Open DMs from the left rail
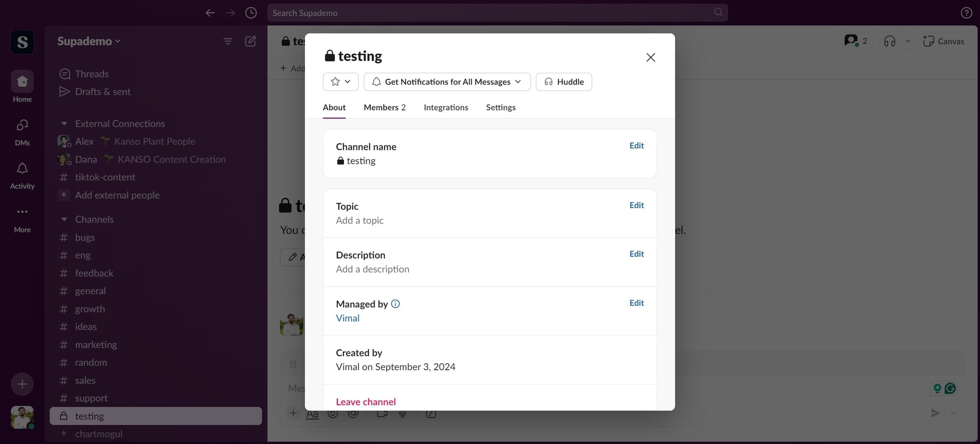The width and height of the screenshot is (980, 444). (22, 132)
